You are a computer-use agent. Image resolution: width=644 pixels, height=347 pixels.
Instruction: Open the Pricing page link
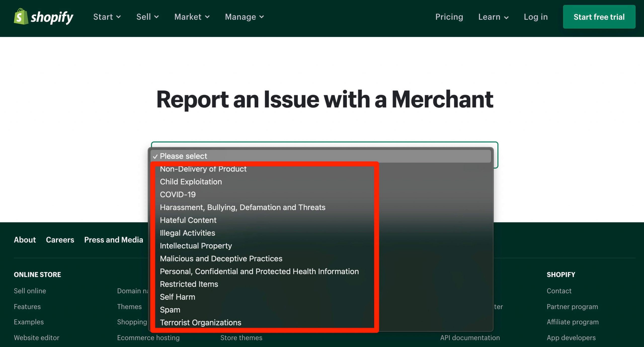pyautogui.click(x=449, y=17)
